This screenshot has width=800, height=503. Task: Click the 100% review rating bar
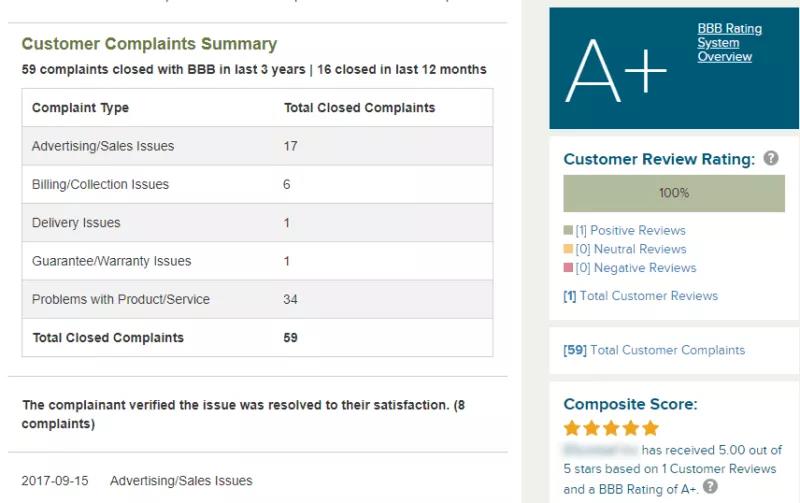[674, 193]
